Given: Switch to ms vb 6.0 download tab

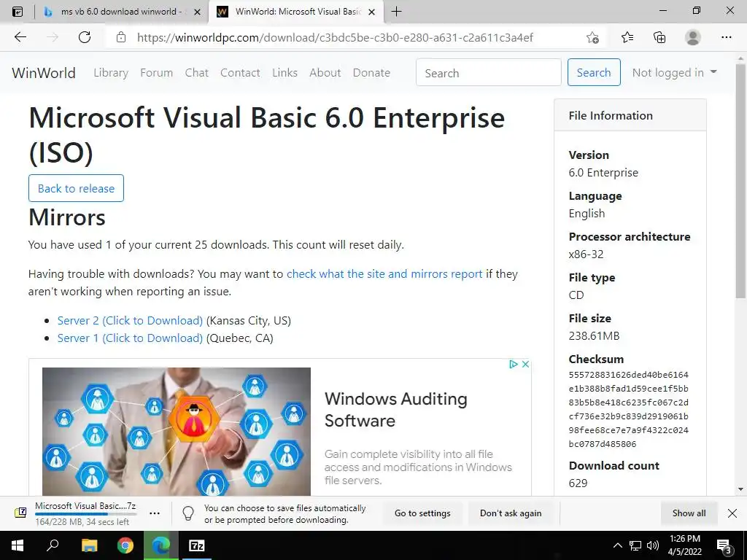Looking at the screenshot, I should [122, 12].
